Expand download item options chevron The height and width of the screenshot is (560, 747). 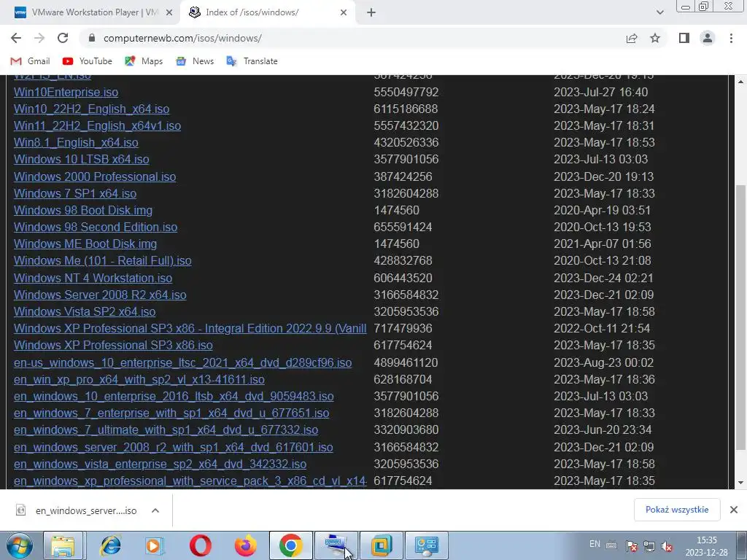[x=155, y=510]
